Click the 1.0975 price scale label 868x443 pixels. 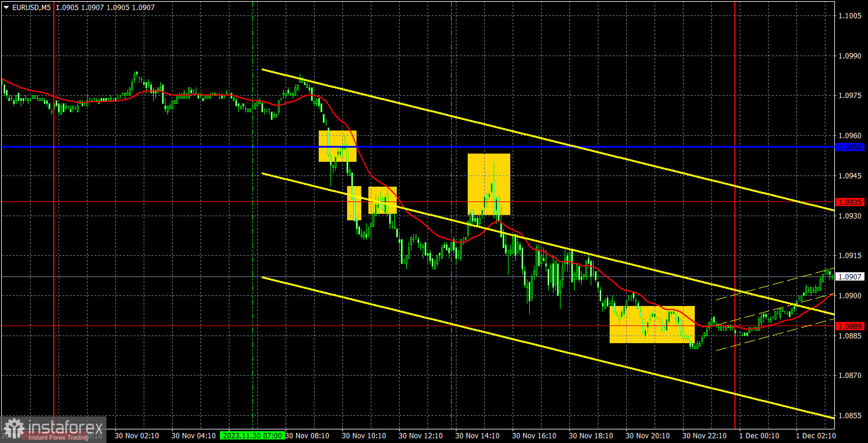tap(850, 96)
